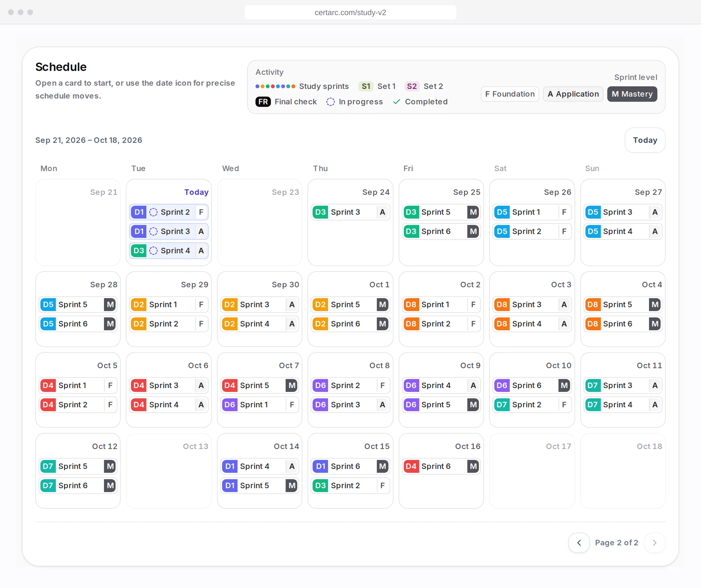The height and width of the screenshot is (588, 701).
Task: Toggle the Foundation sprint level filter
Action: pyautogui.click(x=510, y=94)
